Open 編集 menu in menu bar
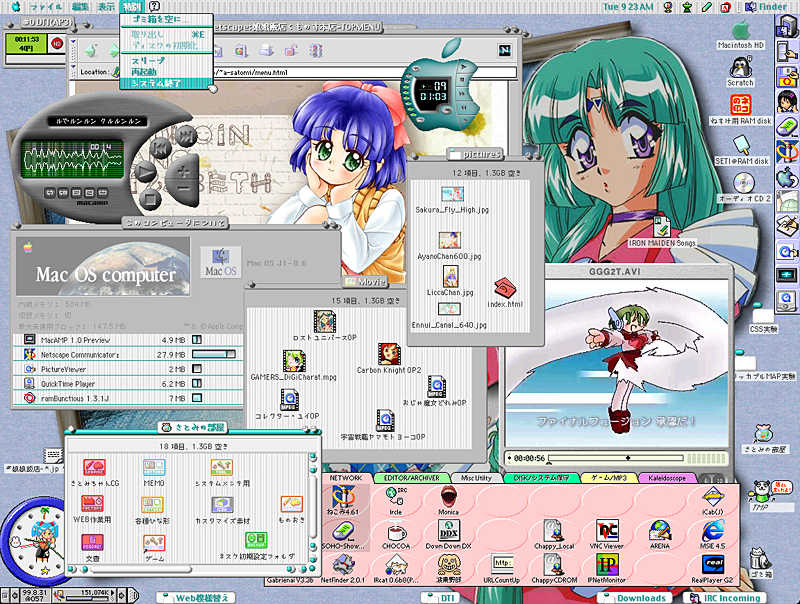Viewport: 800px width, 604px height. coord(80,7)
